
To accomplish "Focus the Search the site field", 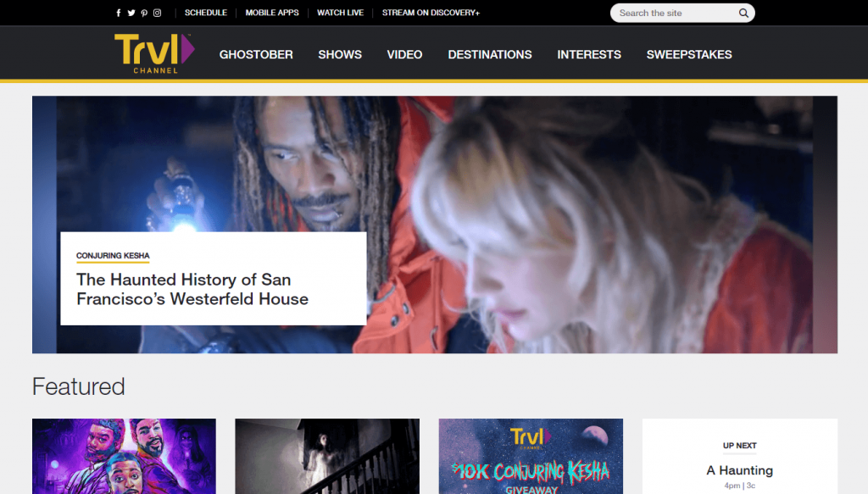I will 682,13.
